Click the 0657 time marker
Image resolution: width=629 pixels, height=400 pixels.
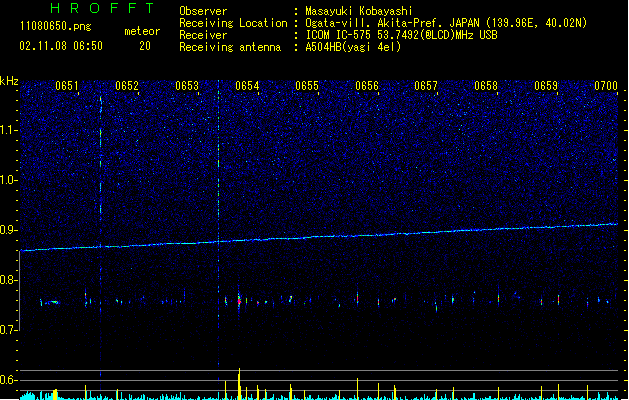pyautogui.click(x=426, y=86)
